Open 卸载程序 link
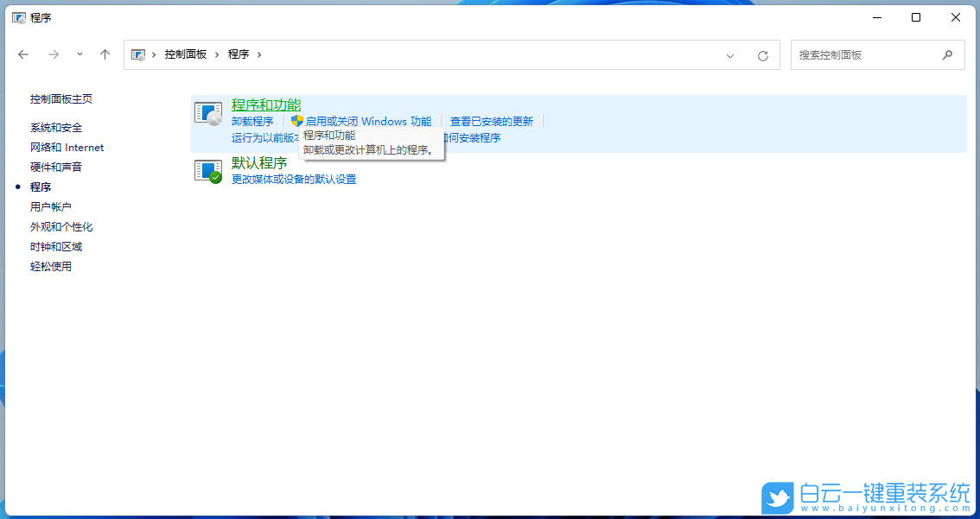Viewport: 980px width, 519px height. click(x=252, y=121)
